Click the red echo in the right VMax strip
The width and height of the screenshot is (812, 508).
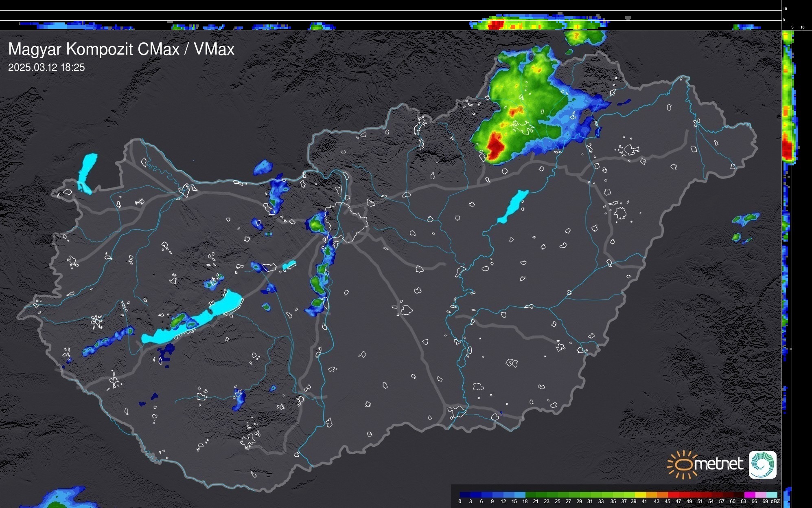click(x=787, y=149)
